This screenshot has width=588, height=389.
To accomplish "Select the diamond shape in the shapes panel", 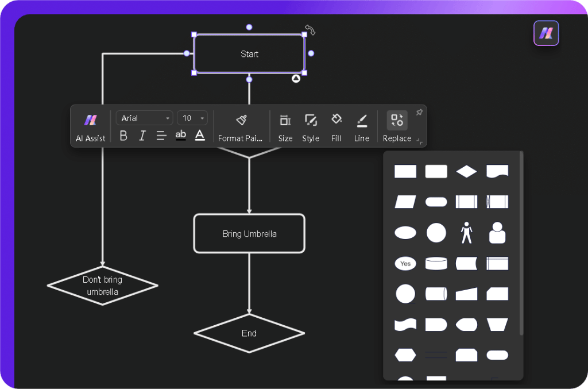I will click(x=466, y=171).
